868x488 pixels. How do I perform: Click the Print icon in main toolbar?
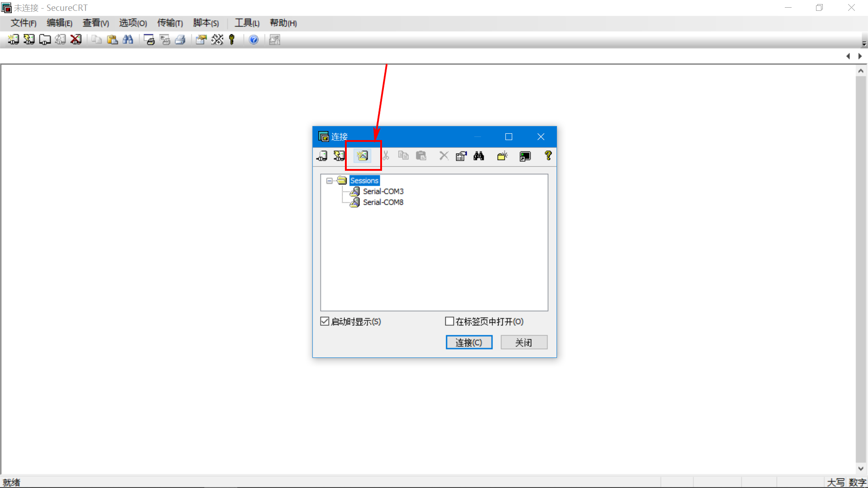[x=180, y=40]
